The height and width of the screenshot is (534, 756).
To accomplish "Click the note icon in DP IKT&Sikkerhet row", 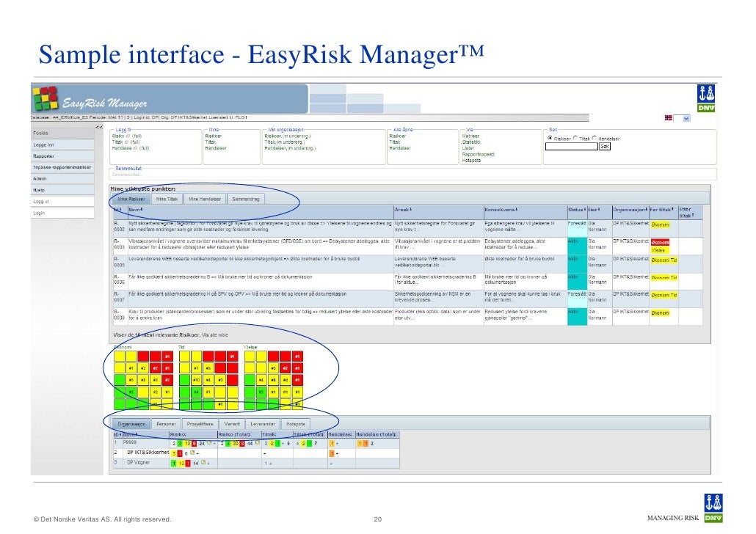I will point(192,453).
